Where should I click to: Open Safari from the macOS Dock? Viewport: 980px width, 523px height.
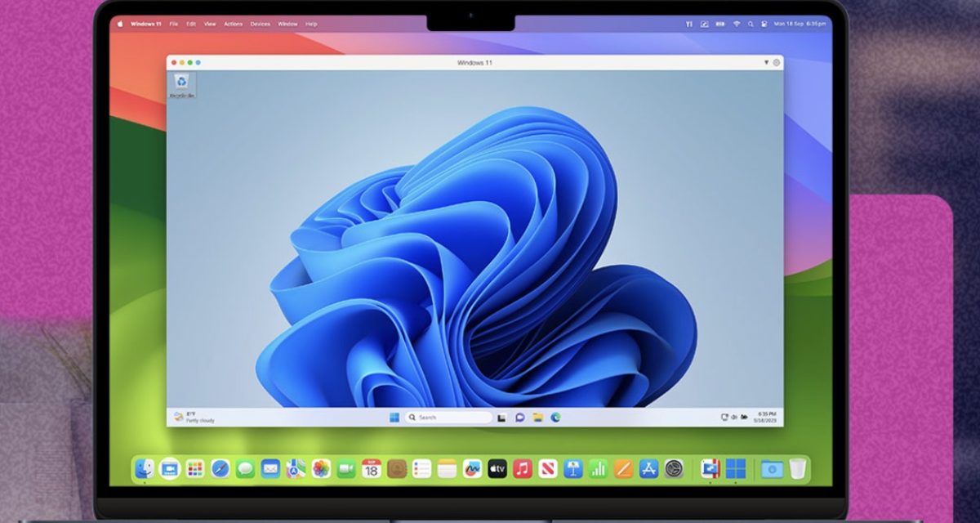tap(220, 469)
